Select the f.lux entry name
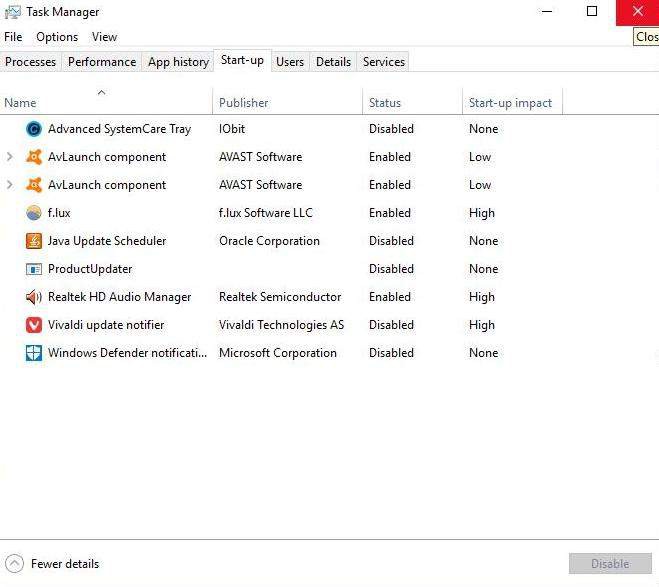 click(x=59, y=213)
